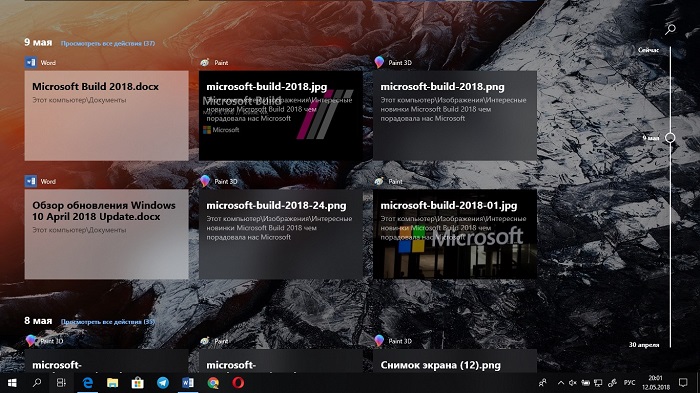Show hidden tray icons chevron

(561, 383)
